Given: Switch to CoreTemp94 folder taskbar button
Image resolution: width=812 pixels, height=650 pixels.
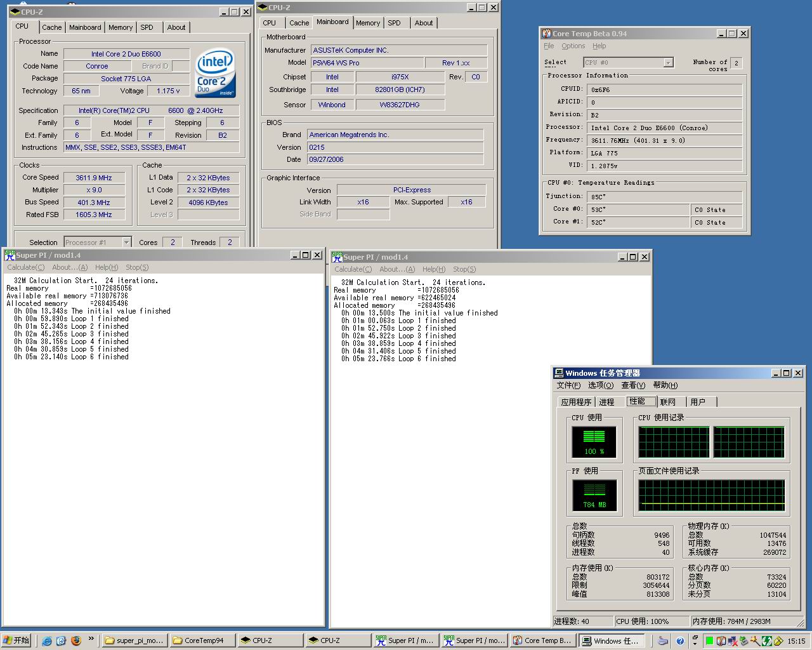Looking at the screenshot, I should [x=202, y=640].
